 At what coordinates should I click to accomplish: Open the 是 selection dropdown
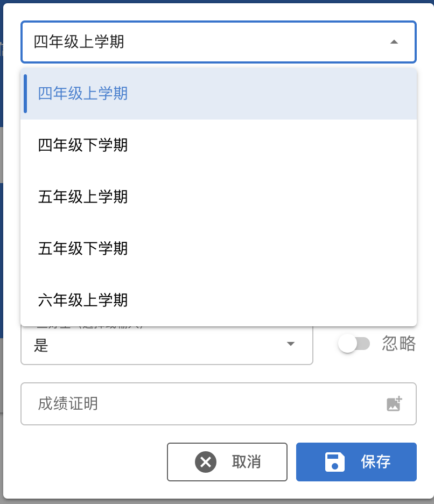[167, 345]
